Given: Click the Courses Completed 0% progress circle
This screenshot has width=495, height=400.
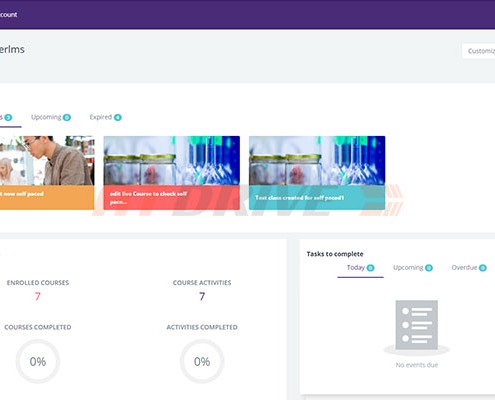Looking at the screenshot, I should (38, 361).
